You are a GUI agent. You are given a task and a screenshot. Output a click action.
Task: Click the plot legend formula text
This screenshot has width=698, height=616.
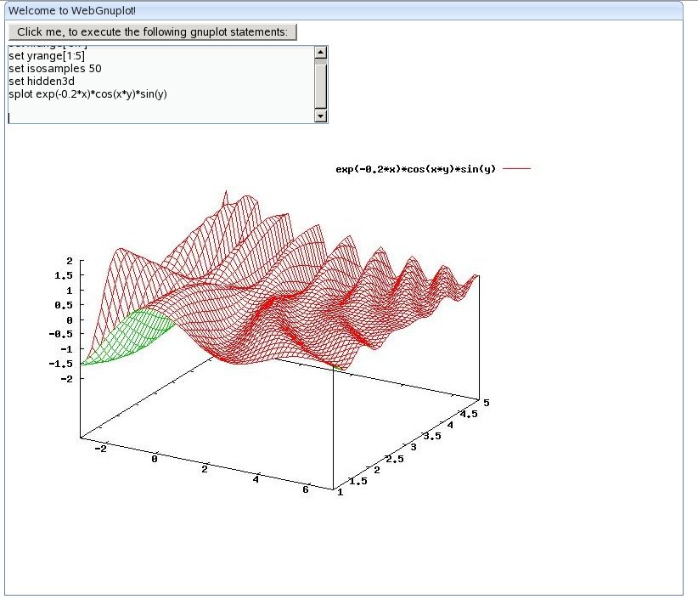[x=415, y=169]
